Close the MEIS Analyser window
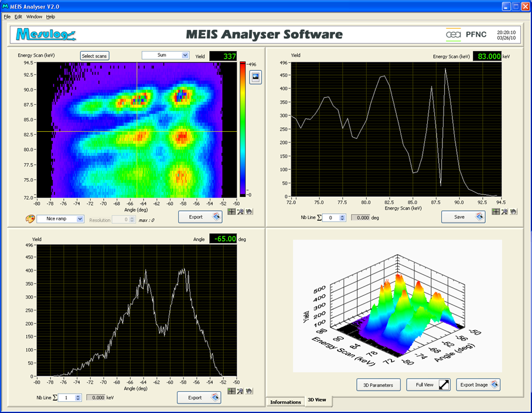This screenshot has width=532, height=413. click(525, 6)
